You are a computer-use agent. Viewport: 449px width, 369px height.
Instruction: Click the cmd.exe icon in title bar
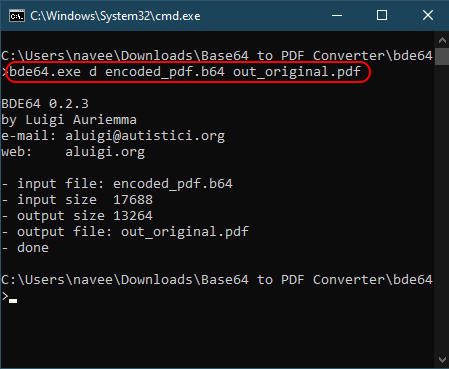[17, 16]
